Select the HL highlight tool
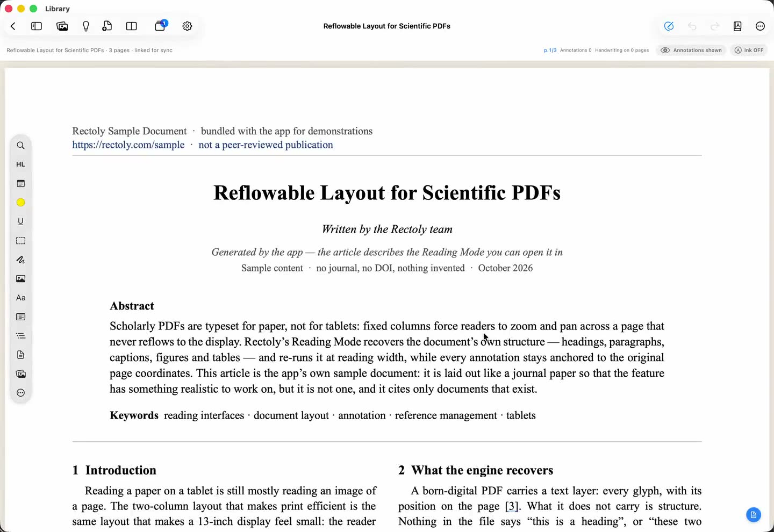Image resolution: width=774 pixels, height=532 pixels. tap(20, 164)
